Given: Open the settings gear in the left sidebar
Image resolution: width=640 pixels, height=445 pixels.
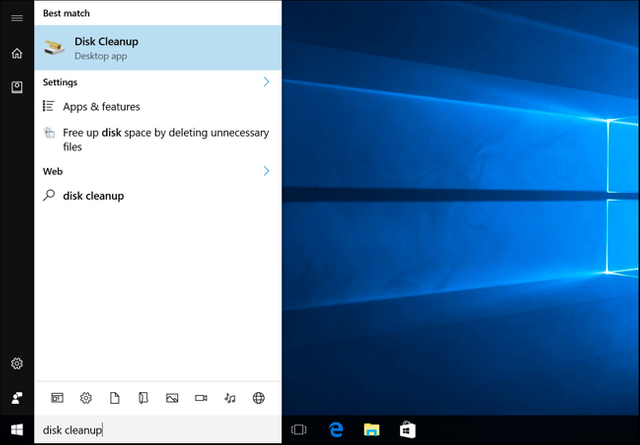Looking at the screenshot, I should (16, 364).
